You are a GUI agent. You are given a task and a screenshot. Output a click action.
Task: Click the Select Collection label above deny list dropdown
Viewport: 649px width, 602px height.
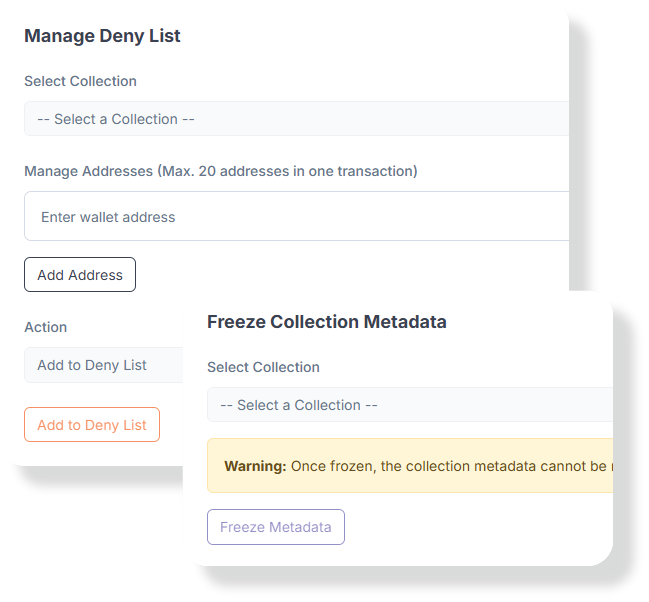point(80,81)
